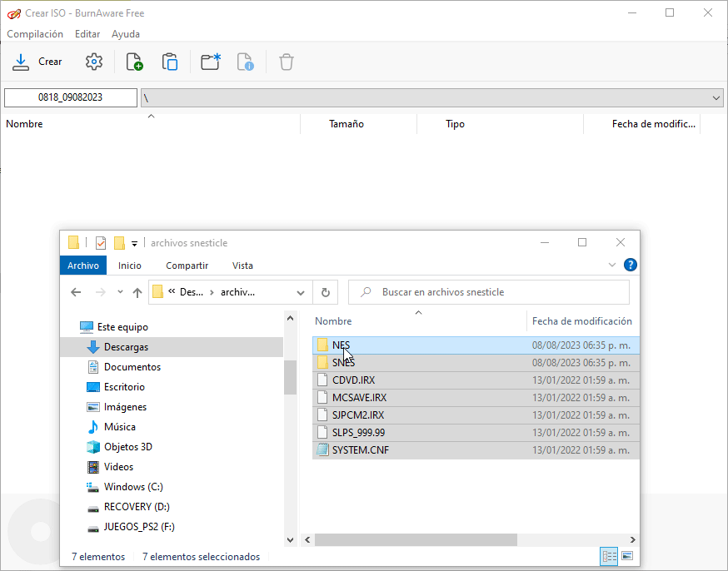Switch to Inicio ribbon tab in Explorer
The image size is (728, 571).
(130, 266)
